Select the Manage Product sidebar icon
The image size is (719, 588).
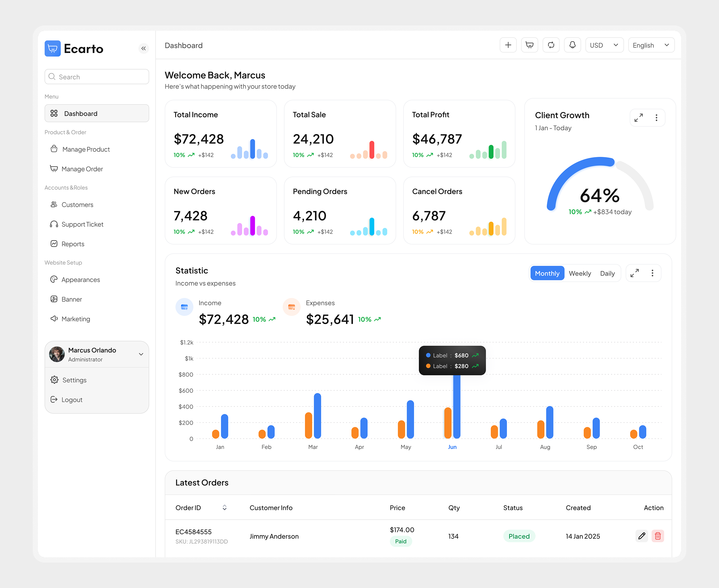point(55,149)
